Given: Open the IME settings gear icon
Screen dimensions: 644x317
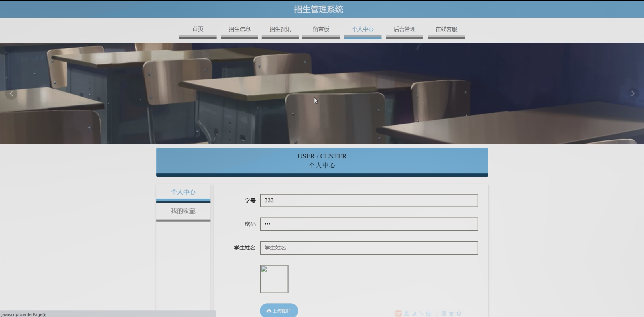Looking at the screenshot, I should coord(459,314).
